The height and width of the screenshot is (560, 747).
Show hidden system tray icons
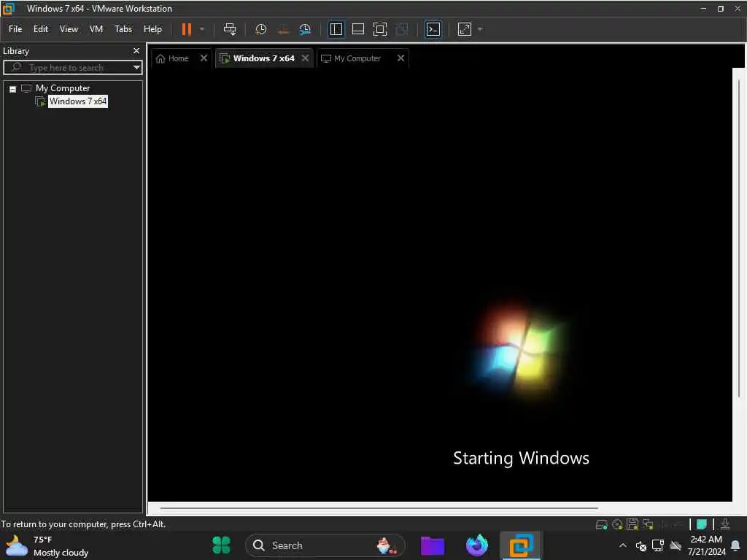(623, 545)
